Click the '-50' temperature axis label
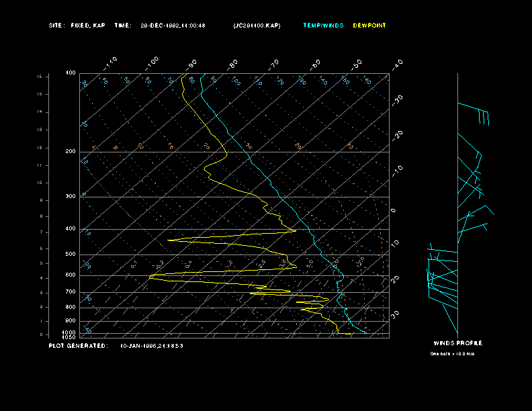Screen dimensions: 532x411 pos(357,64)
